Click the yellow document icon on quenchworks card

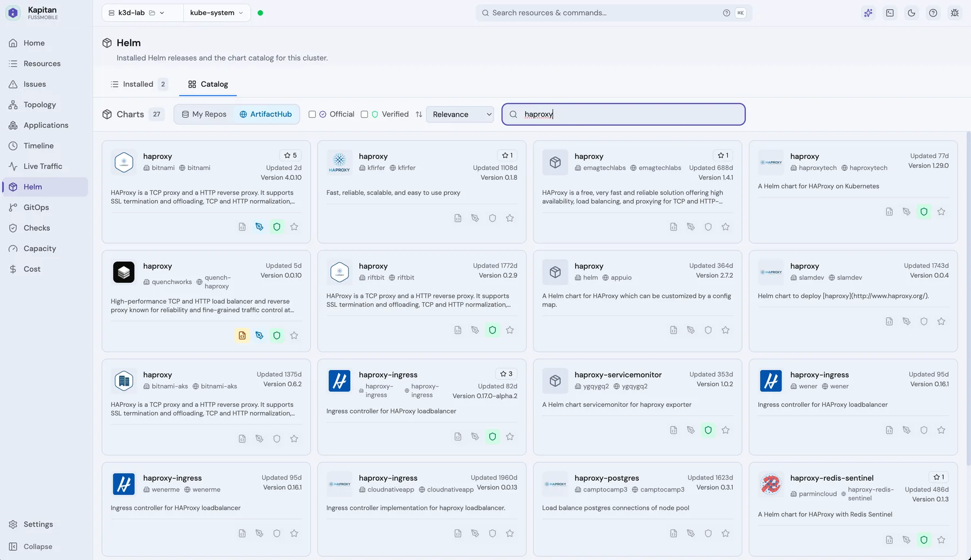tap(242, 336)
